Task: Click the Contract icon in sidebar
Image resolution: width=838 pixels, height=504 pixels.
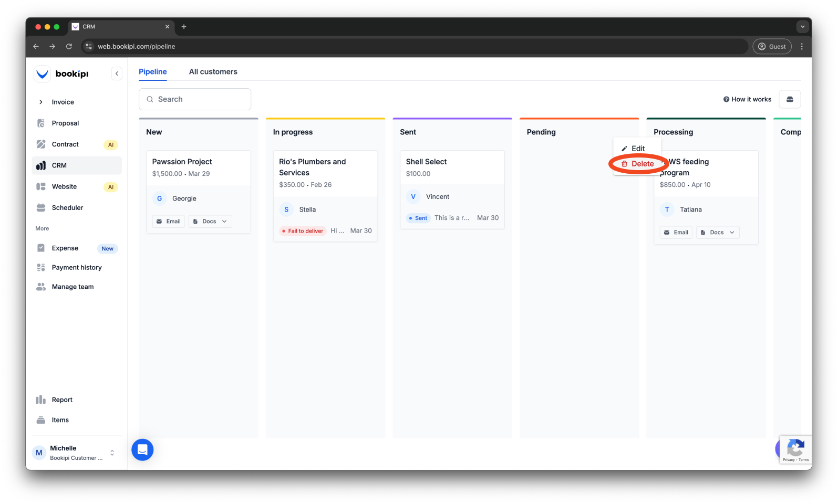Action: [x=41, y=144]
